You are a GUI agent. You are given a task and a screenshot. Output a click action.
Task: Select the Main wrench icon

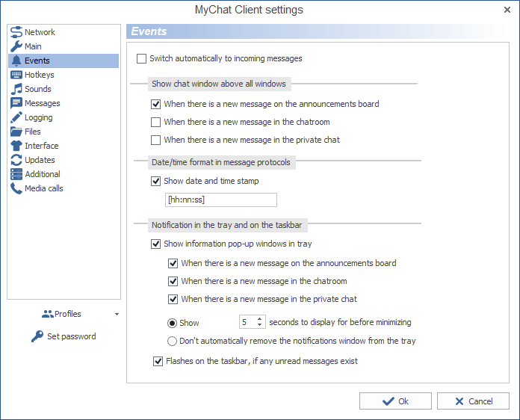pyautogui.click(x=16, y=46)
